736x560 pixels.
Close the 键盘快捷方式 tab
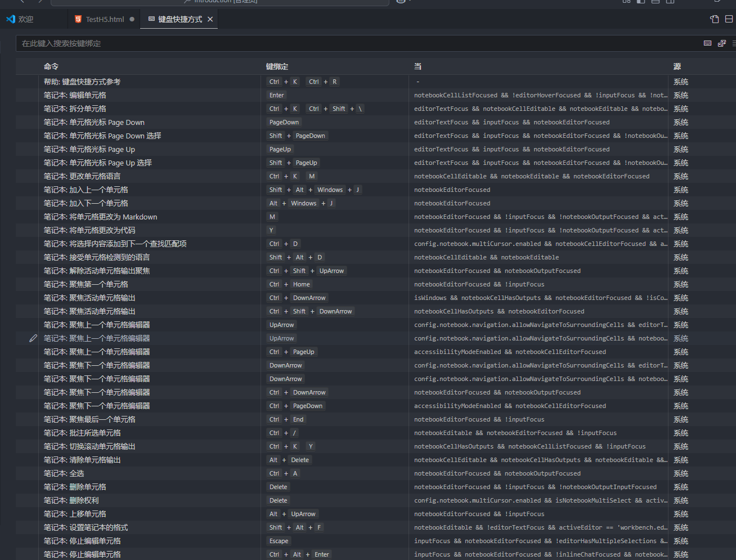coord(210,19)
